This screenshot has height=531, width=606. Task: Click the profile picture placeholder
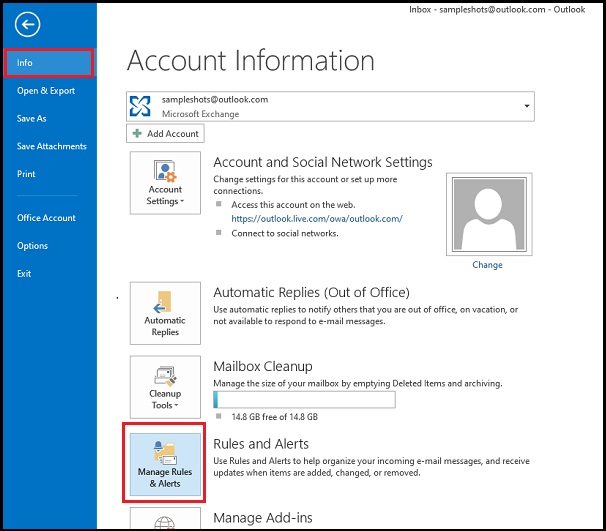coord(489,214)
